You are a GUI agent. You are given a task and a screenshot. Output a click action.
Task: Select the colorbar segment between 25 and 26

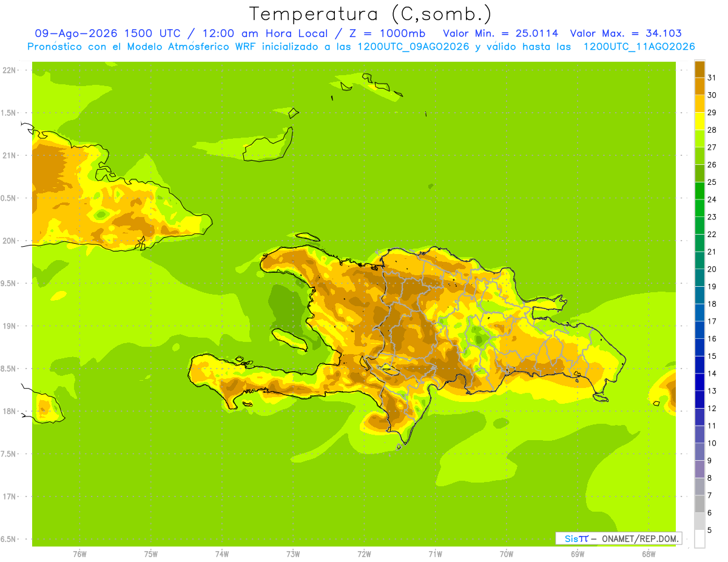[699, 173]
